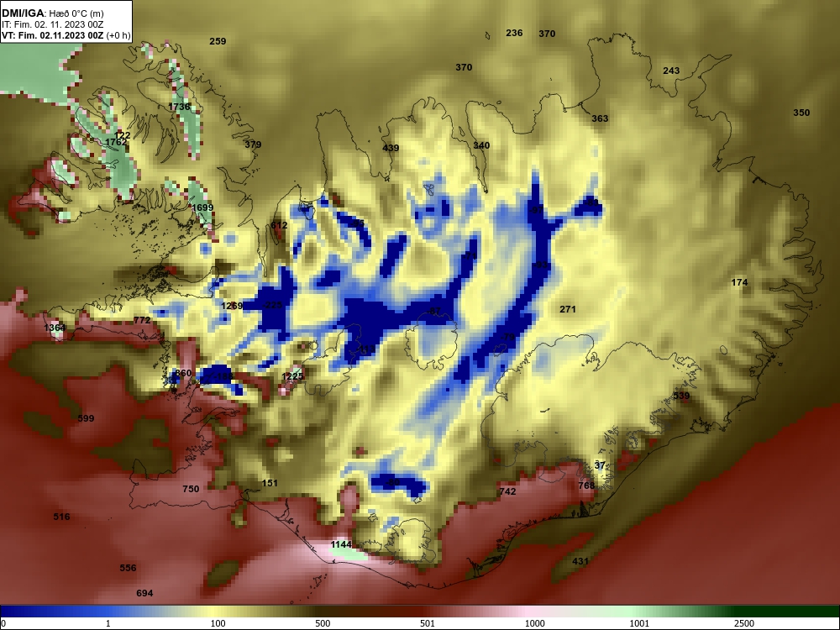The width and height of the screenshot is (840, 630).
Task: Click the map value 259
Action: tap(218, 41)
